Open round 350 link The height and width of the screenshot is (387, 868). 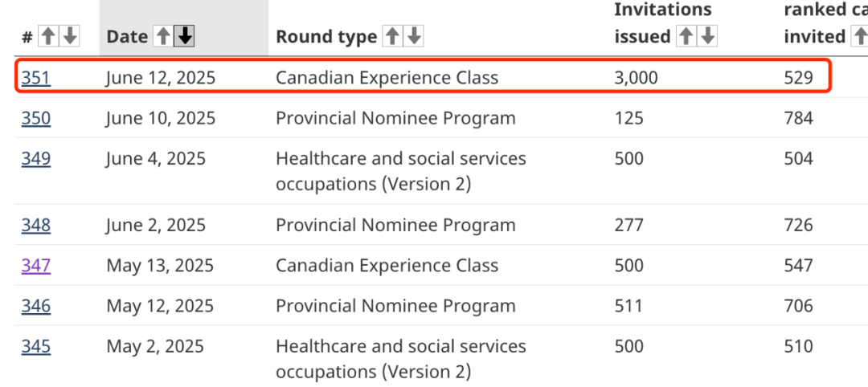click(x=35, y=118)
